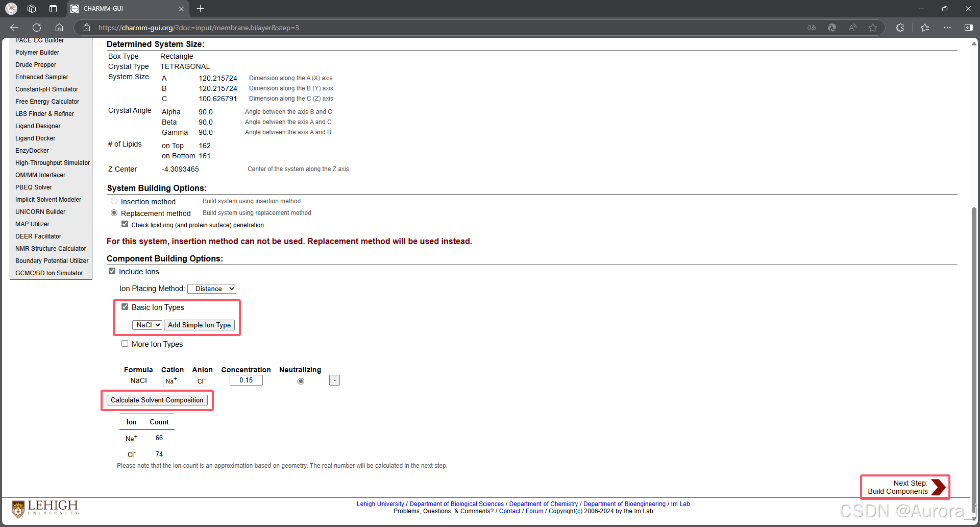This screenshot has width=980, height=527.
Task: Enable the More Ion Types checkbox
Action: point(125,344)
